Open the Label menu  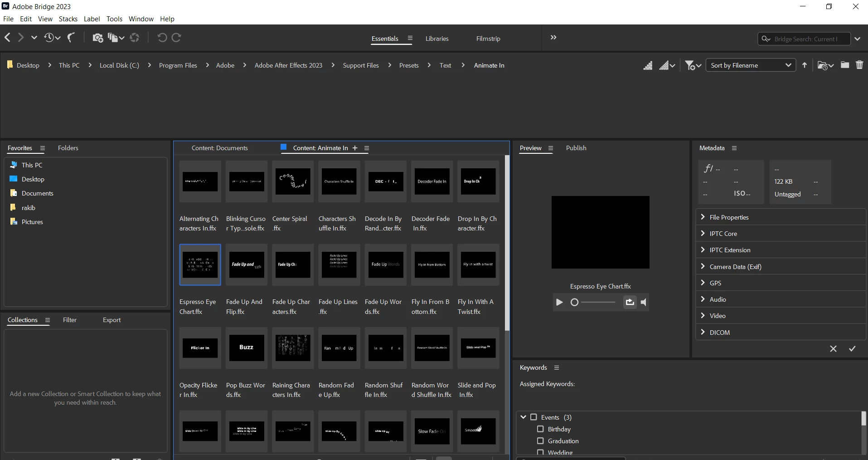92,19
